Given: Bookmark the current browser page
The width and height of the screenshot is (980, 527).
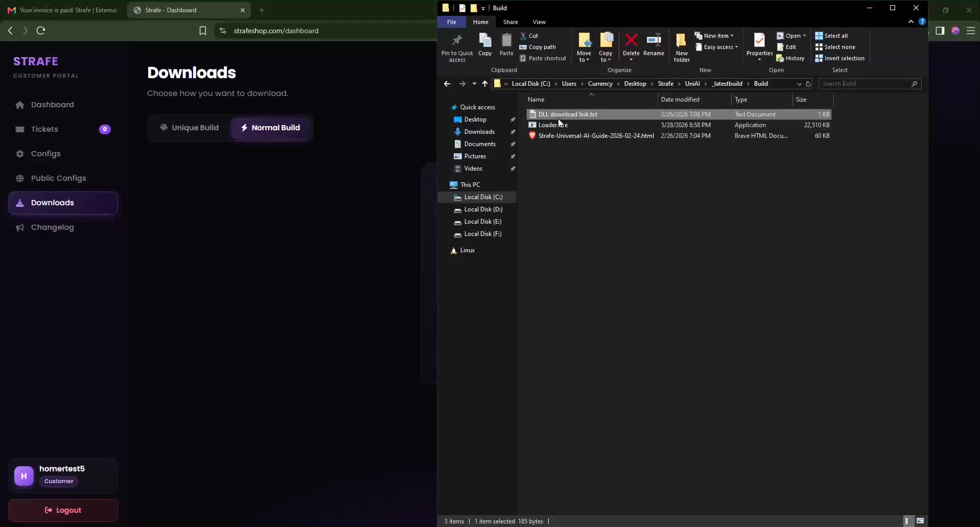Looking at the screenshot, I should pos(202,31).
